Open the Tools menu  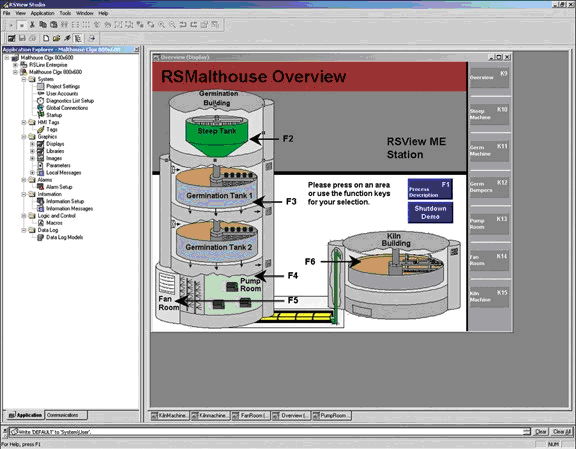point(65,13)
